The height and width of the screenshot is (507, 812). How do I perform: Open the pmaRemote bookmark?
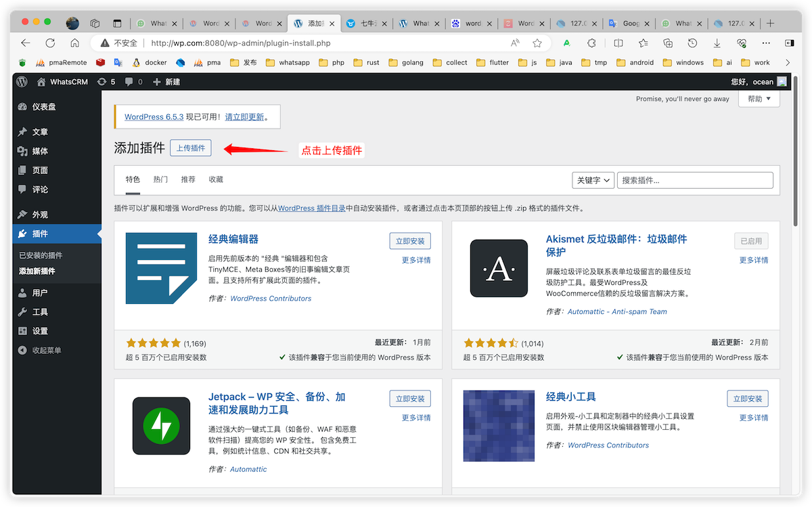pos(62,62)
